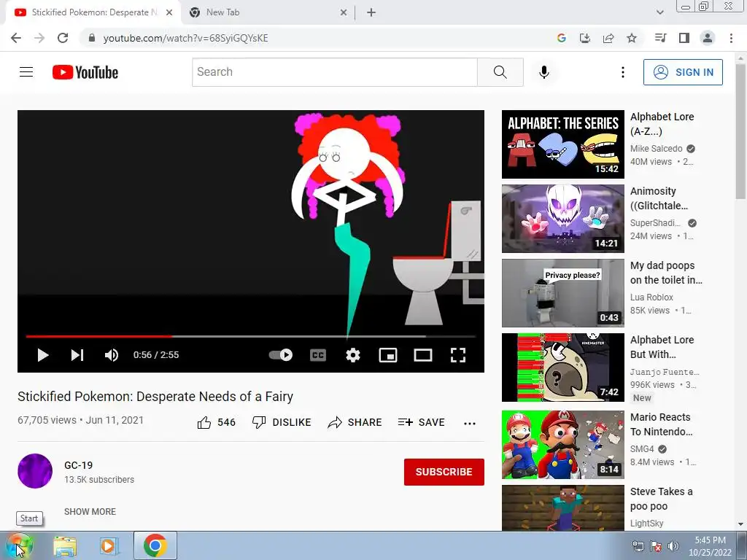
Task: Click the Google icon in address bar
Action: pos(561,38)
